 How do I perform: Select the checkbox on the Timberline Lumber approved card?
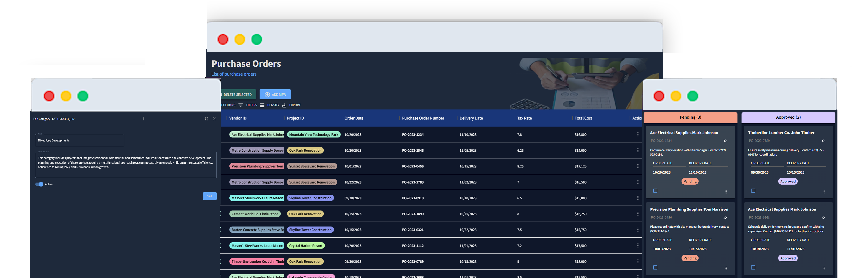click(753, 191)
